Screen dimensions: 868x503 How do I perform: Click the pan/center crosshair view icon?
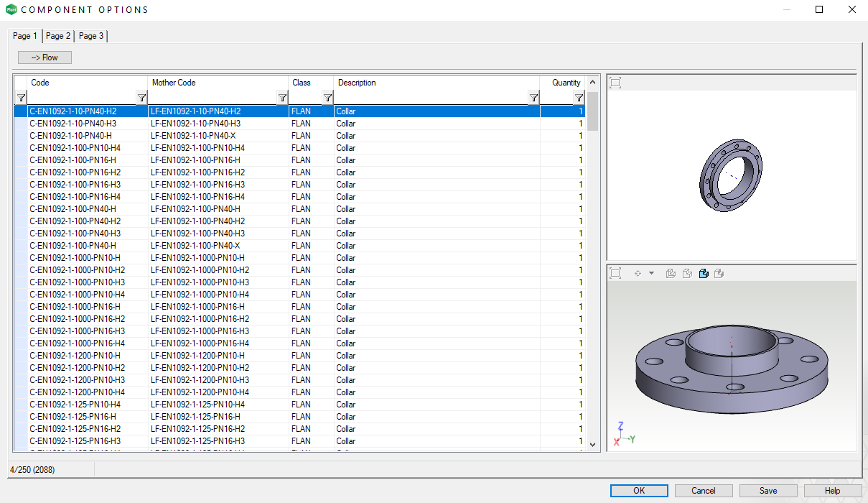pos(638,273)
